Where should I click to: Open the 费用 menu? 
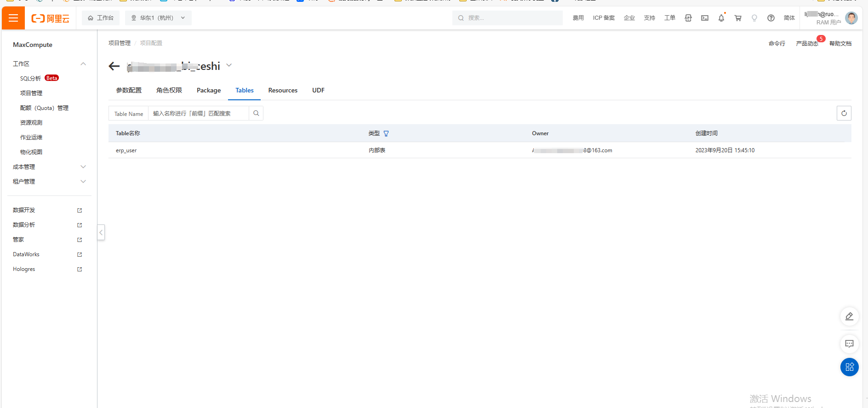578,18
